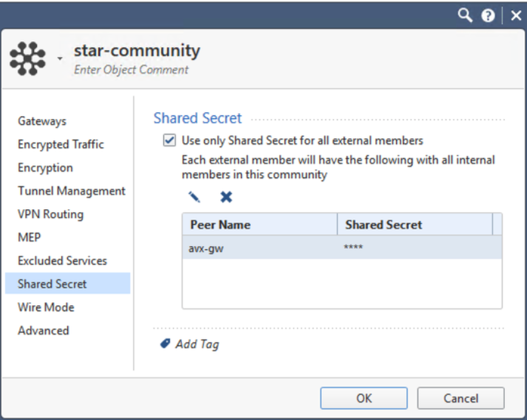Switch to the VPN Routing page
Viewport: 527px width, 420px height.
click(50, 214)
